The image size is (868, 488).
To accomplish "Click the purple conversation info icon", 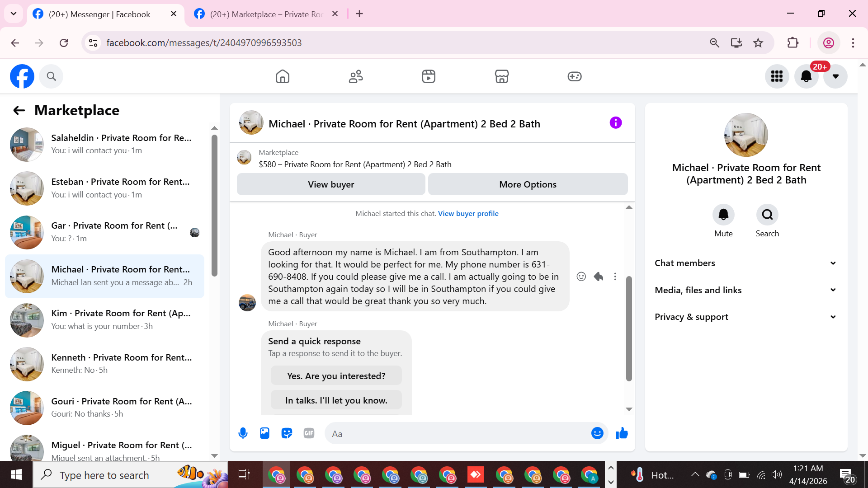I will pyautogui.click(x=615, y=123).
